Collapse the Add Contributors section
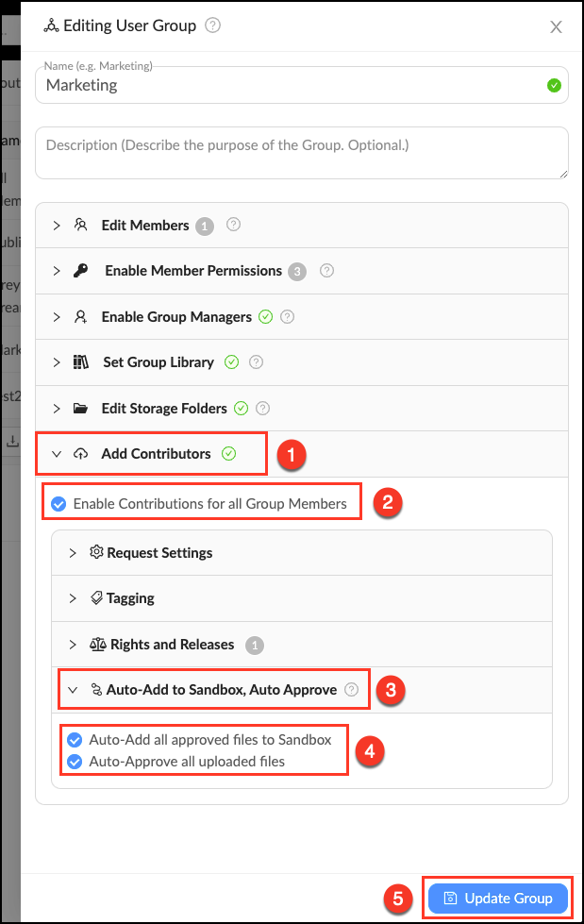This screenshot has width=584, height=924. pyautogui.click(x=57, y=453)
